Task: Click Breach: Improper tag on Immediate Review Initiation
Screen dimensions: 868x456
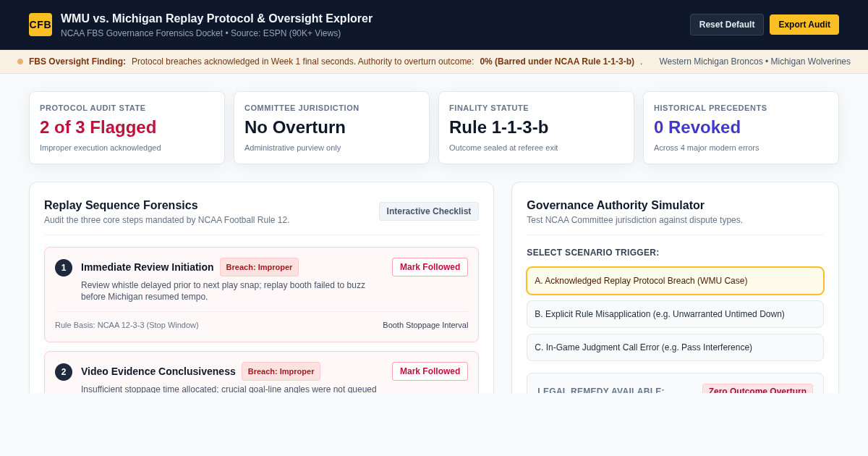Action: click(x=259, y=267)
